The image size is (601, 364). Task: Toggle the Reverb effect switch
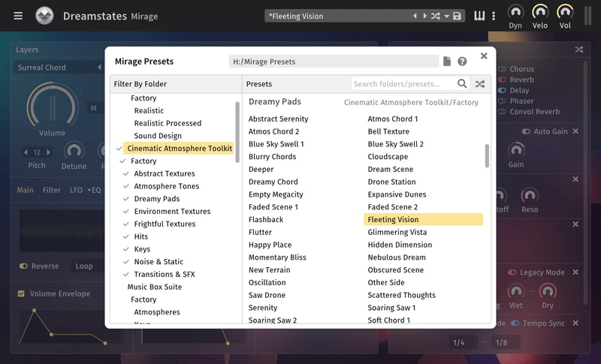[x=503, y=80]
